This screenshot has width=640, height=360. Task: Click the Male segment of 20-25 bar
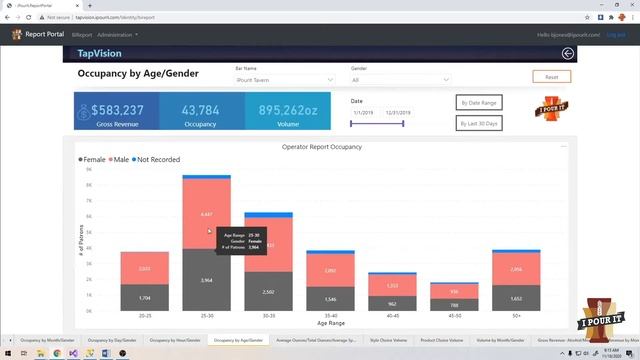[x=144, y=268]
